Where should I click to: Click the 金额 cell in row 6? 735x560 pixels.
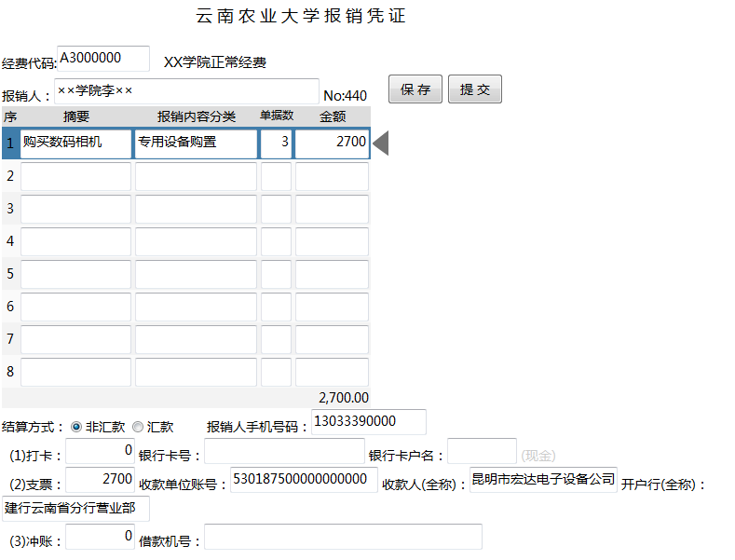pos(332,307)
